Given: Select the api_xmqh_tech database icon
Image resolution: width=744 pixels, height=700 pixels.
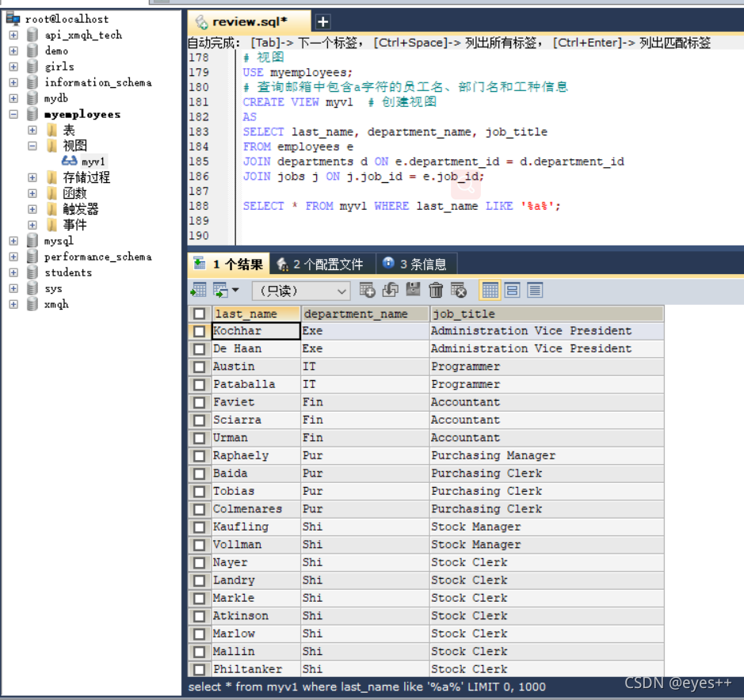Looking at the screenshot, I should (32, 35).
